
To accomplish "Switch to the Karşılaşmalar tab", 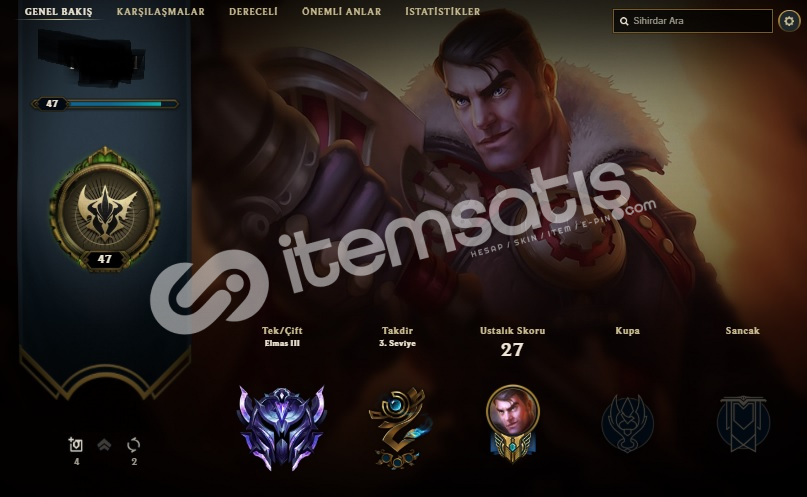I will pos(161,11).
